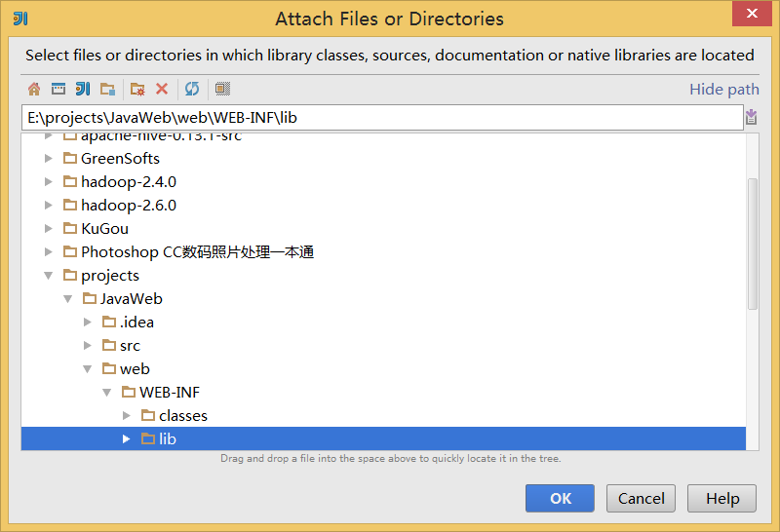Confirm with the OK button
This screenshot has height=532, width=780.
(560, 498)
